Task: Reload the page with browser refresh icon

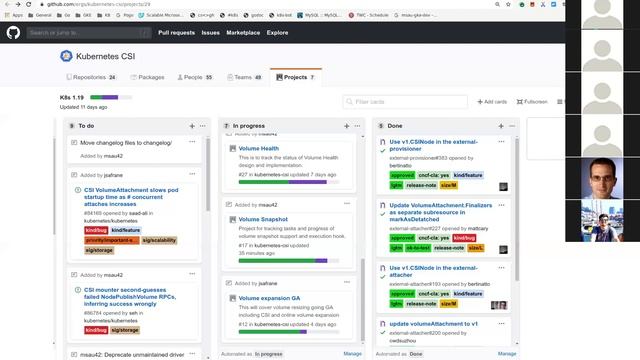Action: click(x=29, y=4)
